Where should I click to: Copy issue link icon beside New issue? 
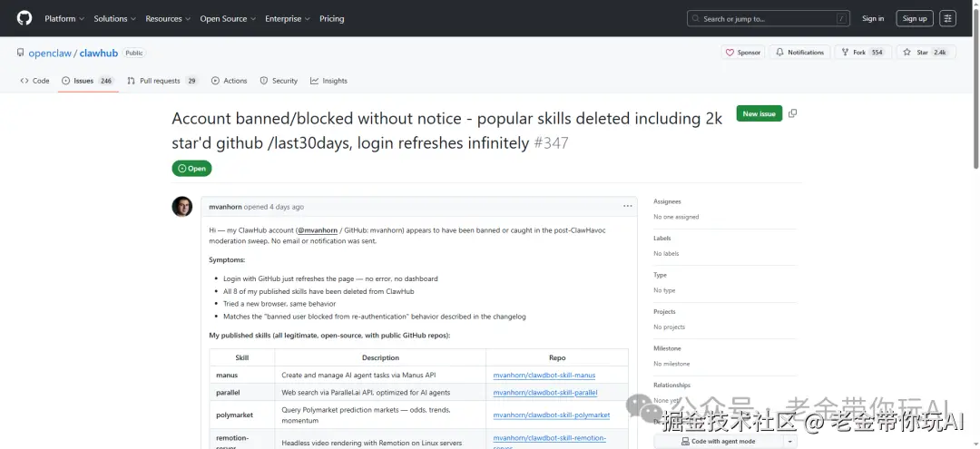tap(792, 113)
